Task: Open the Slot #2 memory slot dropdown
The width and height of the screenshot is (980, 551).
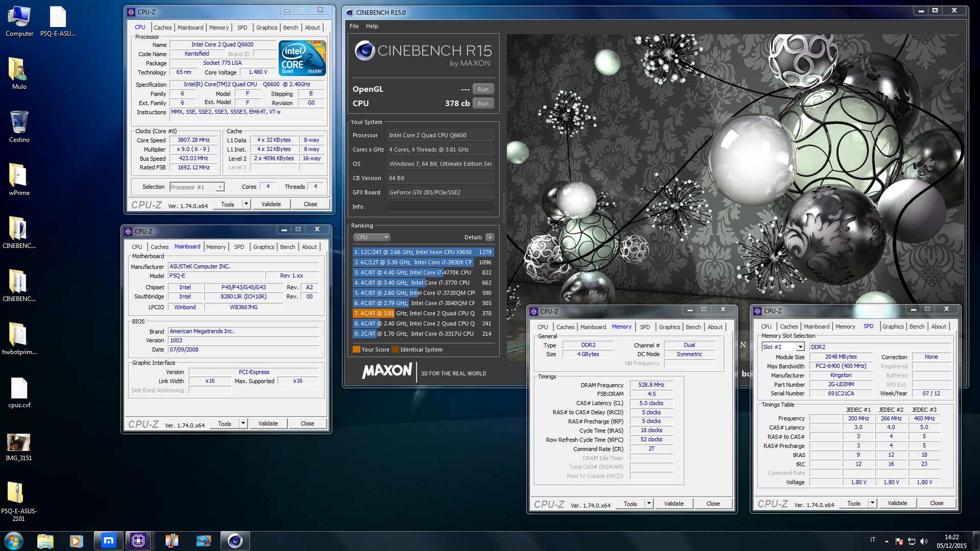Action: [783, 347]
